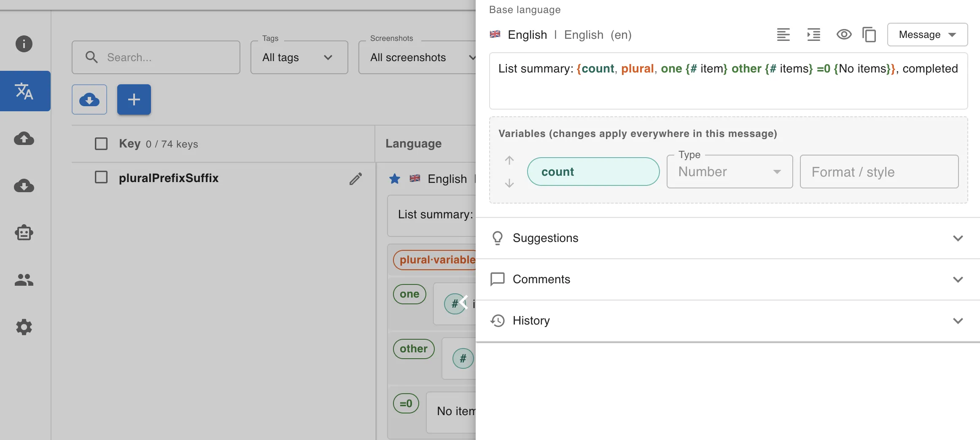Click into the List summary message editor
The height and width of the screenshot is (440, 980).
pos(728,81)
